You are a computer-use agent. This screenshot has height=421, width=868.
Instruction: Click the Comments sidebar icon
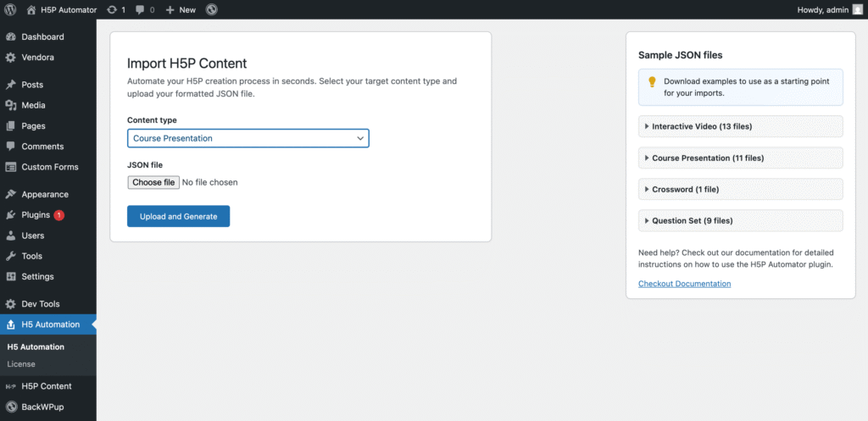10,147
